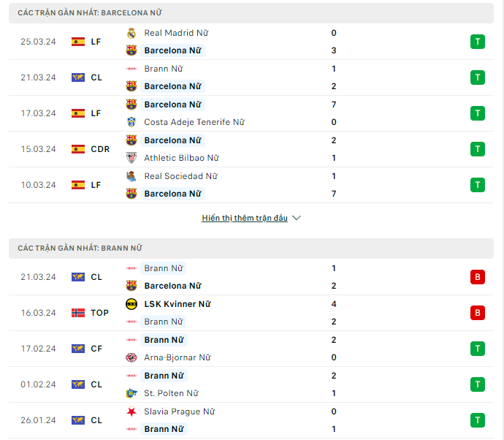The width and height of the screenshot is (504, 440).
Task: Click LSK Kvinner Nữ team name
Action: (x=177, y=304)
